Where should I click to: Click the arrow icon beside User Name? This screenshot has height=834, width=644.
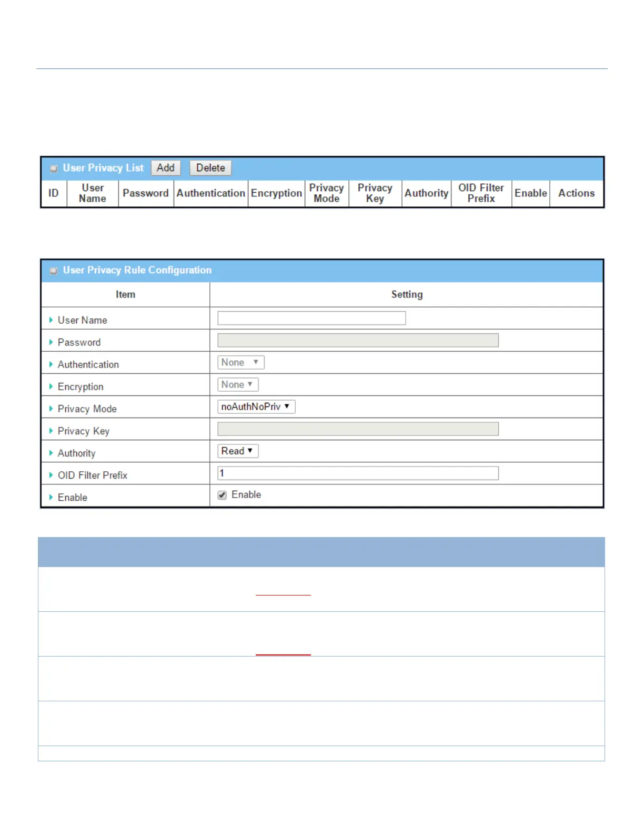point(51,320)
